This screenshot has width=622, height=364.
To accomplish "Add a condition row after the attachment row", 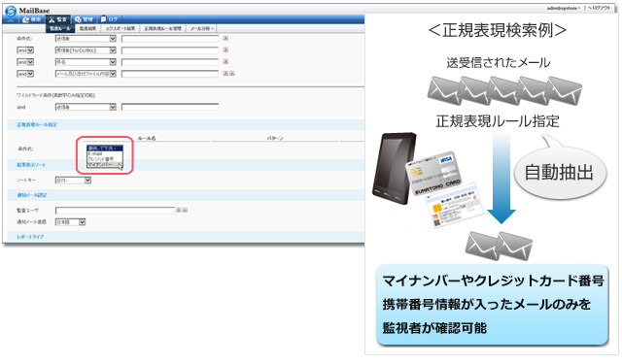I will point(232,74).
